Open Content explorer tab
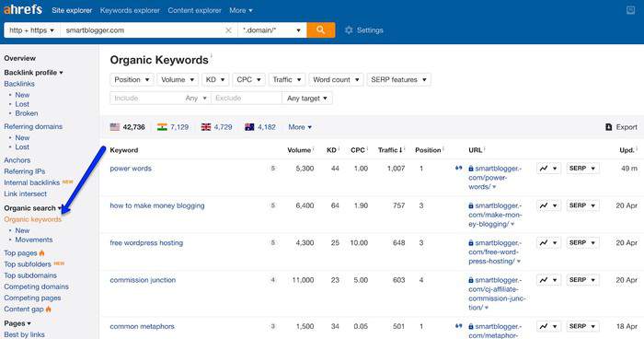Screen dimensions: 644x339 coord(194,10)
